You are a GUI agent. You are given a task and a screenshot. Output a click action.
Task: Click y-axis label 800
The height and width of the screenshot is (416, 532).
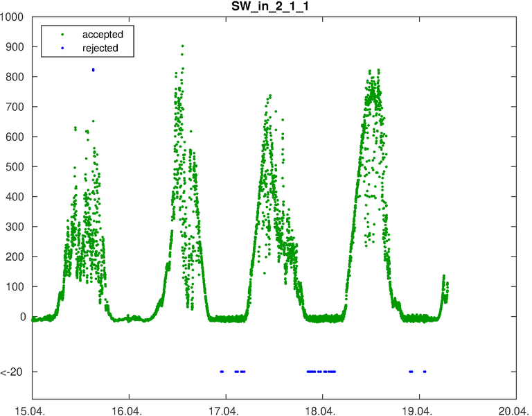coord(15,77)
